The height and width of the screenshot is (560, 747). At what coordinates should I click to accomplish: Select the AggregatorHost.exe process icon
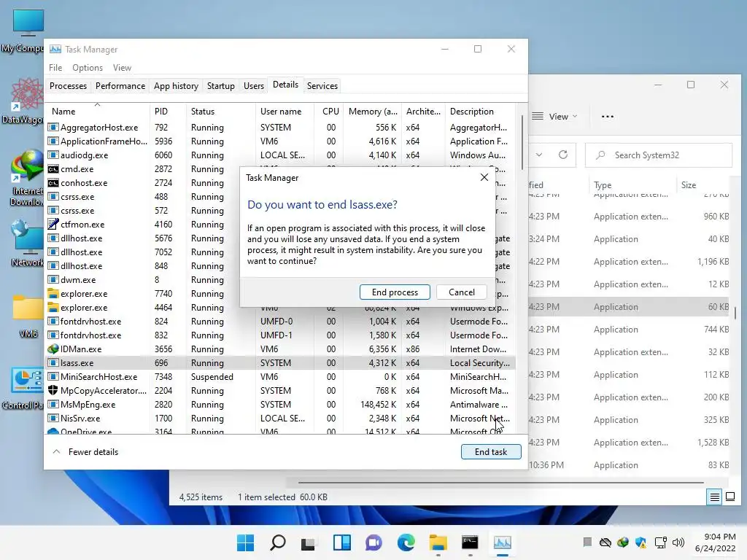[53, 127]
